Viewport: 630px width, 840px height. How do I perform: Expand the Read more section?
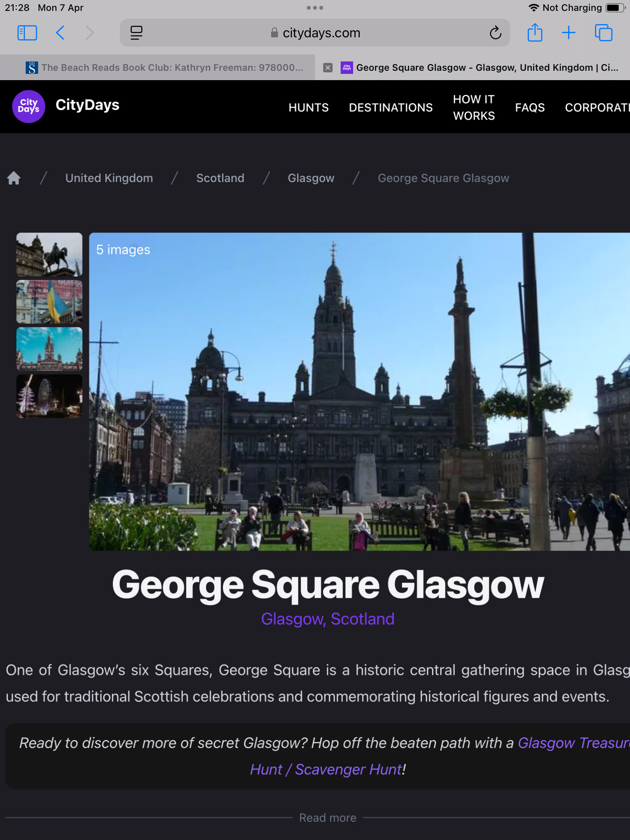327,818
